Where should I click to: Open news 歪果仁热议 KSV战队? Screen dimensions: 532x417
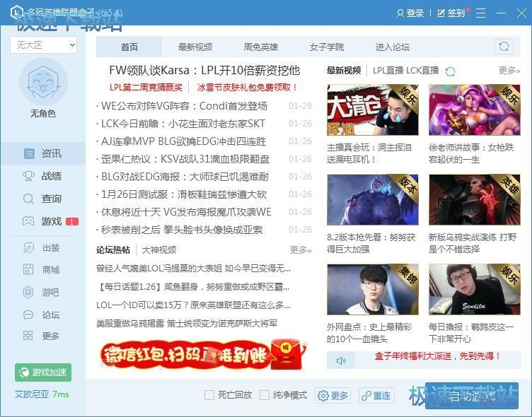pyautogui.click(x=185, y=159)
